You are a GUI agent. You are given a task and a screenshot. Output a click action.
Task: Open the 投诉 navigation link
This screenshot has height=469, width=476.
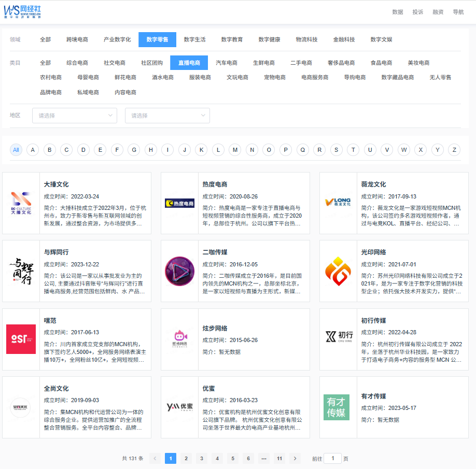tap(418, 12)
